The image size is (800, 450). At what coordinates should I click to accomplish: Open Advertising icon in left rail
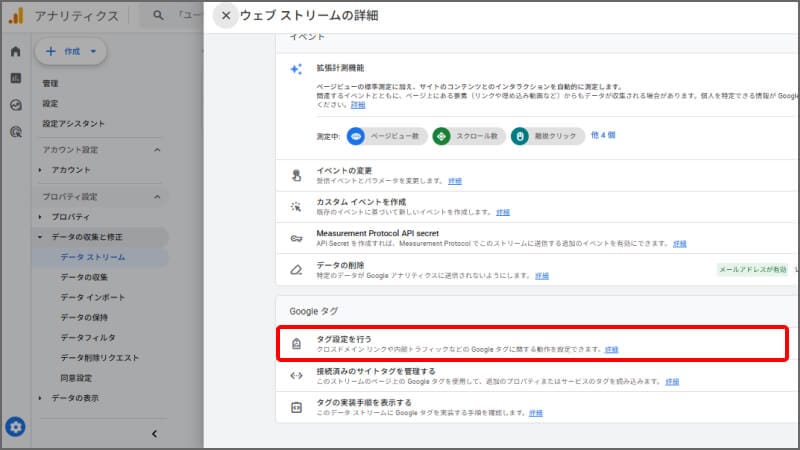(x=15, y=131)
